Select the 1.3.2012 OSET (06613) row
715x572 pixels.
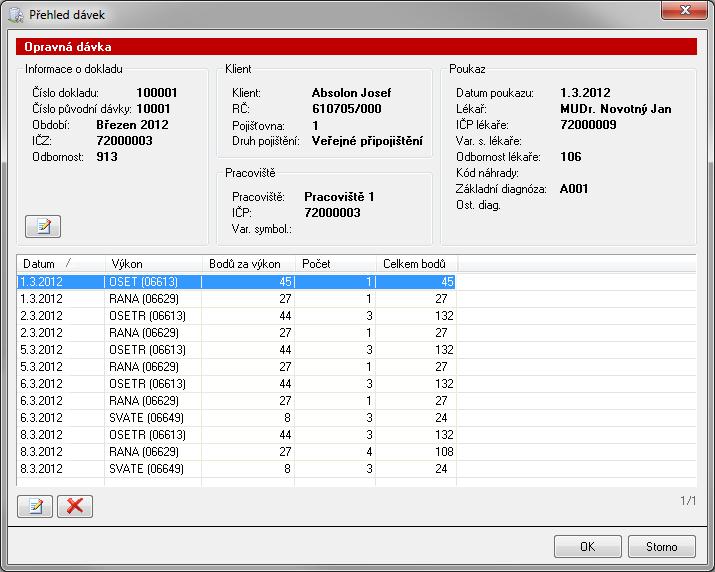(236, 282)
